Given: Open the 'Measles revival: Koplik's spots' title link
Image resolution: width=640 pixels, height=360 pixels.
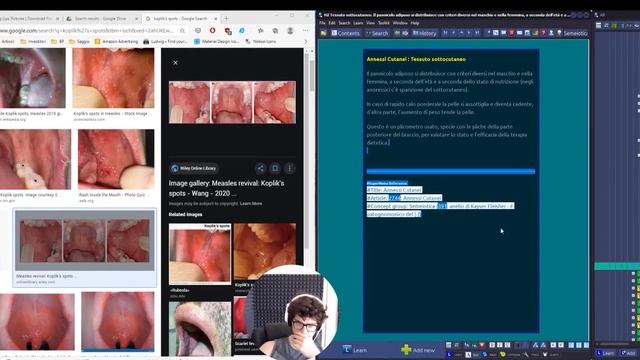Looking at the screenshot, I should click(227, 188).
